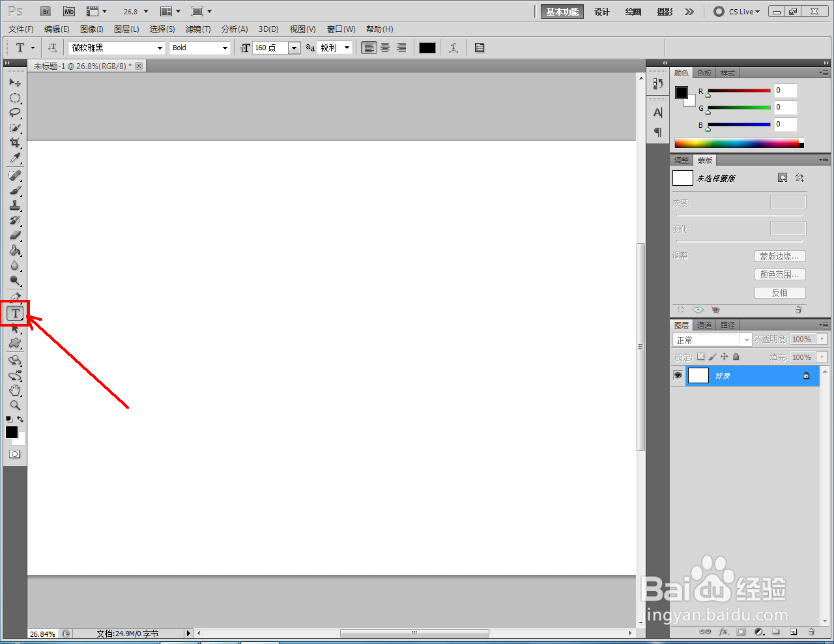The image size is (834, 644).
Task: Open the 滤镜(T) menu
Action: (x=198, y=29)
